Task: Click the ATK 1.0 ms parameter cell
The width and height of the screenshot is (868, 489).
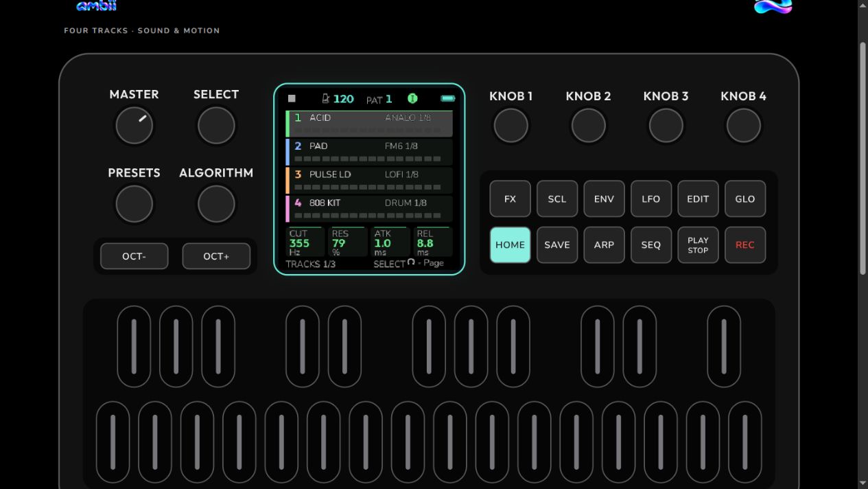Action: click(x=390, y=242)
